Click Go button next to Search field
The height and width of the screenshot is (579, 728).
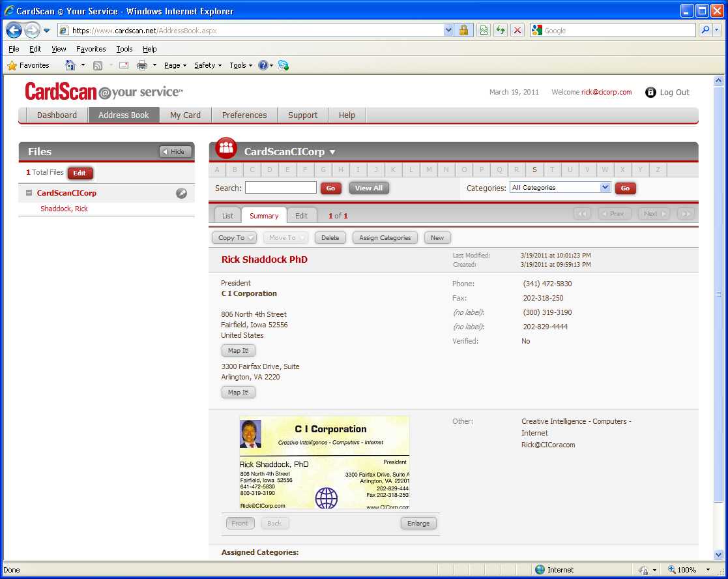pyautogui.click(x=331, y=188)
